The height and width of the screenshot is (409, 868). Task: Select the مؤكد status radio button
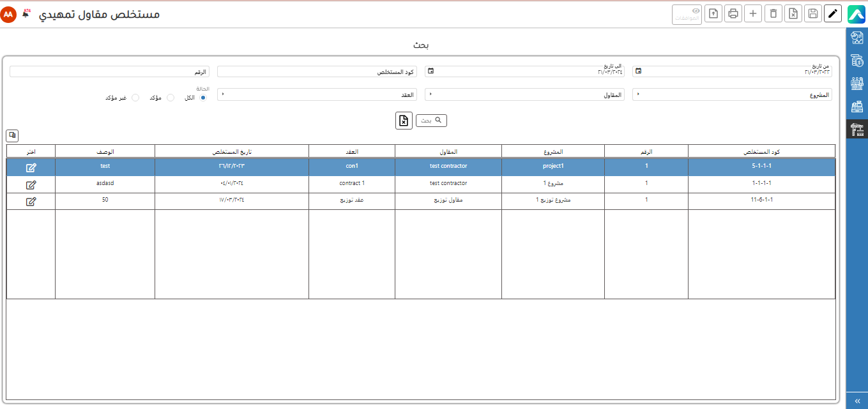point(170,98)
